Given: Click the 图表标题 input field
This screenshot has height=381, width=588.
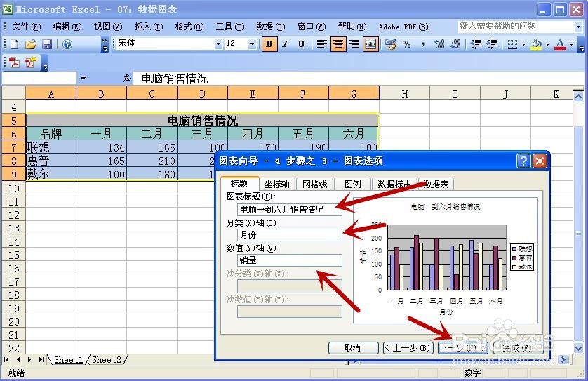Looking at the screenshot, I should click(290, 209).
